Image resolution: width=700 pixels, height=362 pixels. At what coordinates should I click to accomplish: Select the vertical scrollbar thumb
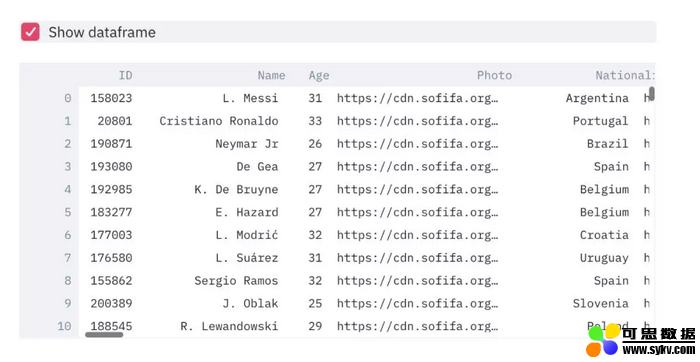coord(652,93)
